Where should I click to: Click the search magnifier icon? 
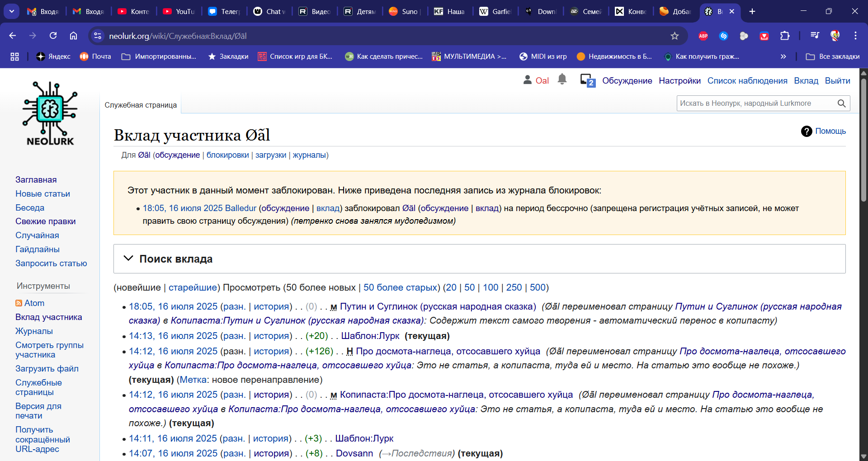[x=841, y=103]
